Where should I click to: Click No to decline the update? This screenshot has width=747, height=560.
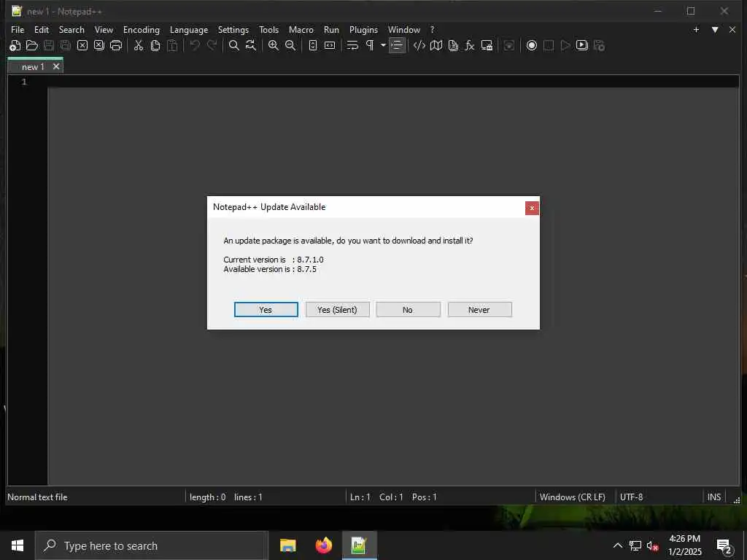pos(408,309)
